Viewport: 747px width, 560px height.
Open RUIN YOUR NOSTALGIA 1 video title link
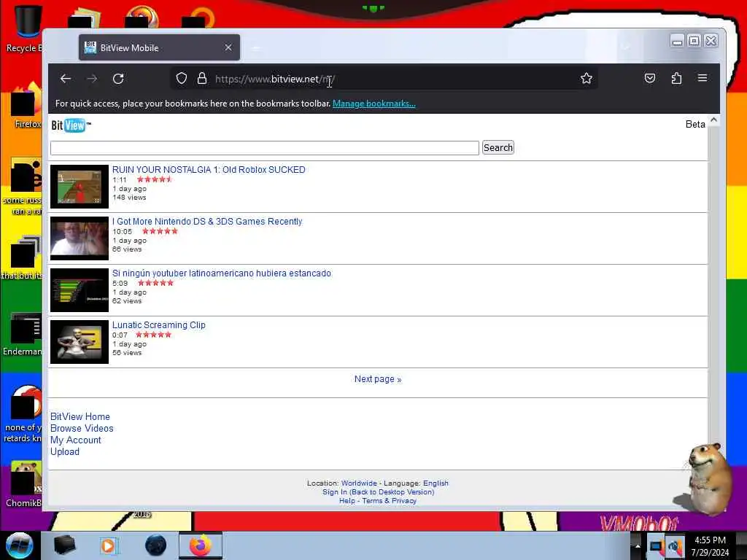(209, 169)
